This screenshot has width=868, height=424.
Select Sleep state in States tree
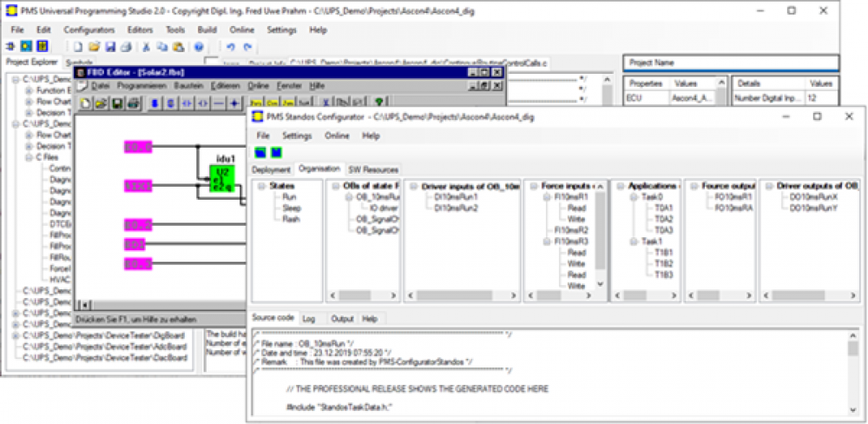[x=291, y=208]
